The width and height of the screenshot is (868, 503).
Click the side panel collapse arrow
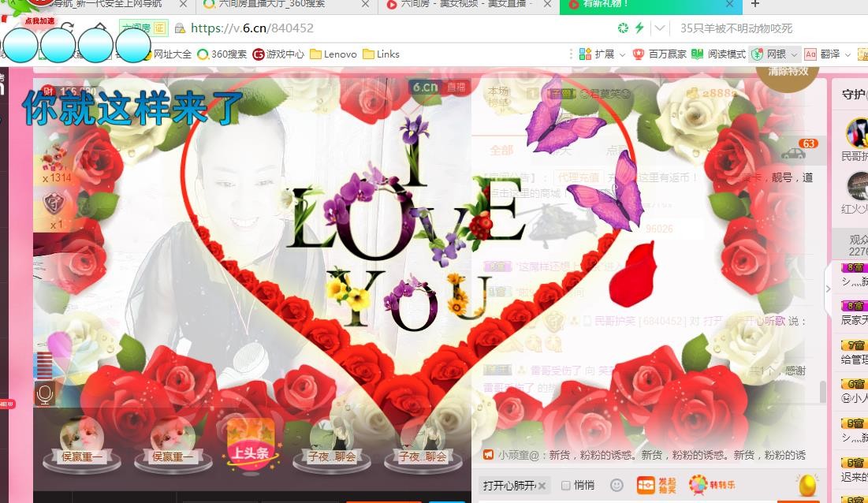click(x=828, y=289)
